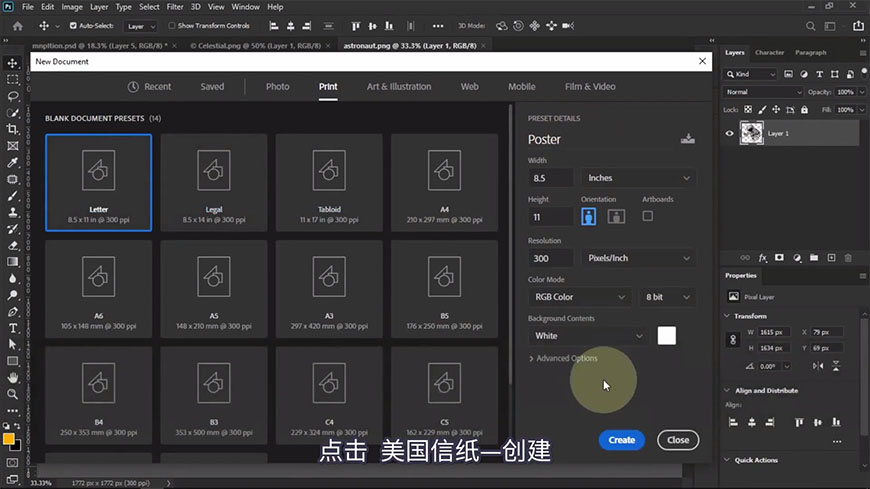Screen dimensions: 870x489
Task: Open the Normal blend mode dropdown
Action: click(x=763, y=92)
